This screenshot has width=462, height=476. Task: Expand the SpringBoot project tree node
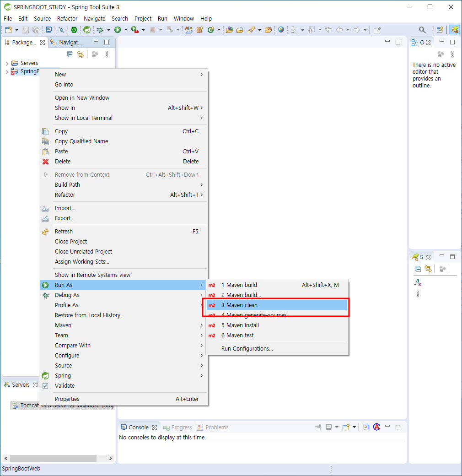(x=7, y=72)
